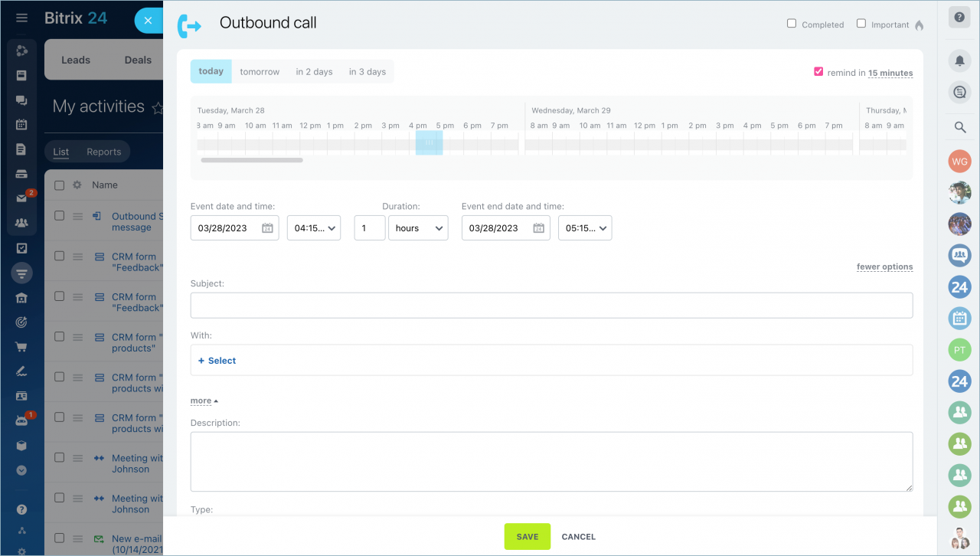Close the Outbound call slider panel
The image size is (980, 556).
(148, 21)
